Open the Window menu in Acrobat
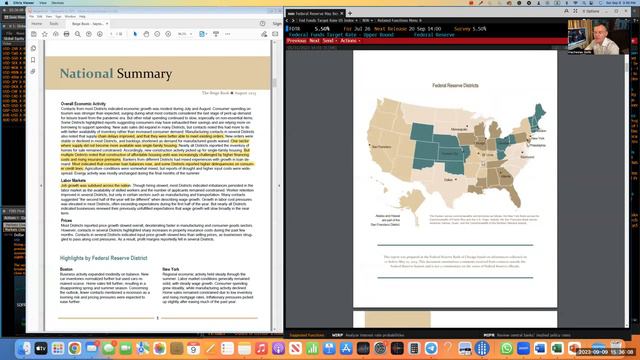Image resolution: width=640 pixels, height=360 pixels. coord(70,17)
